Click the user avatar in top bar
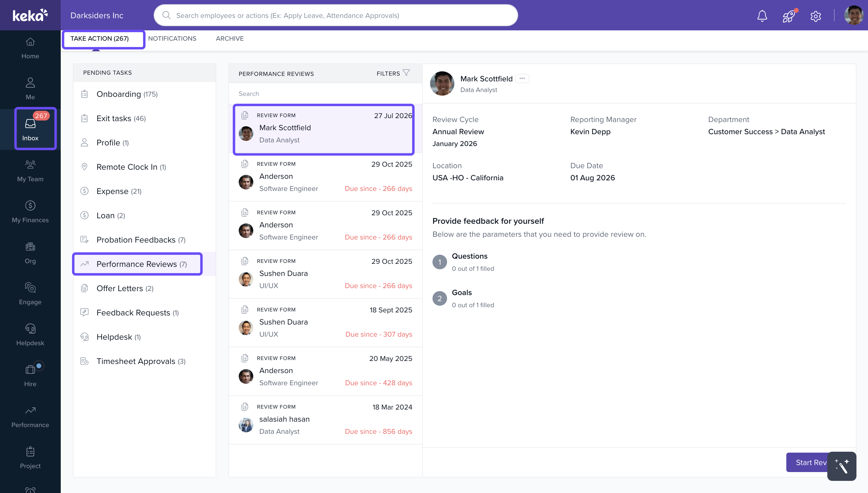The height and width of the screenshot is (493, 868). point(854,15)
